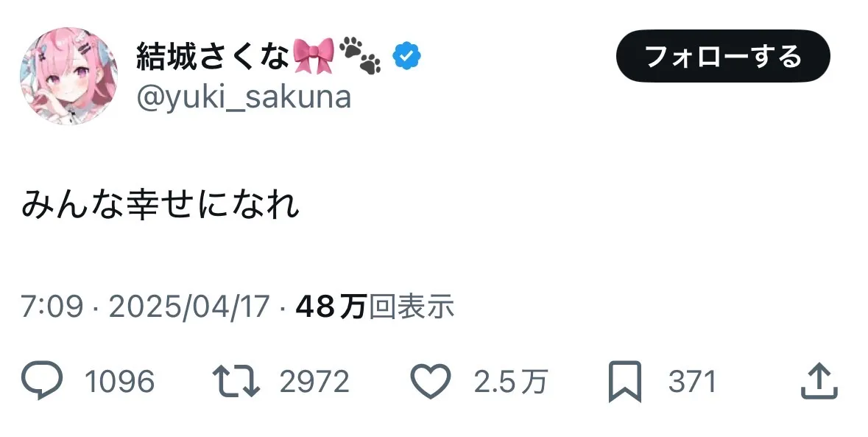868x437 pixels.
Task: Click the blue verified checkmark badge
Action: click(407, 57)
